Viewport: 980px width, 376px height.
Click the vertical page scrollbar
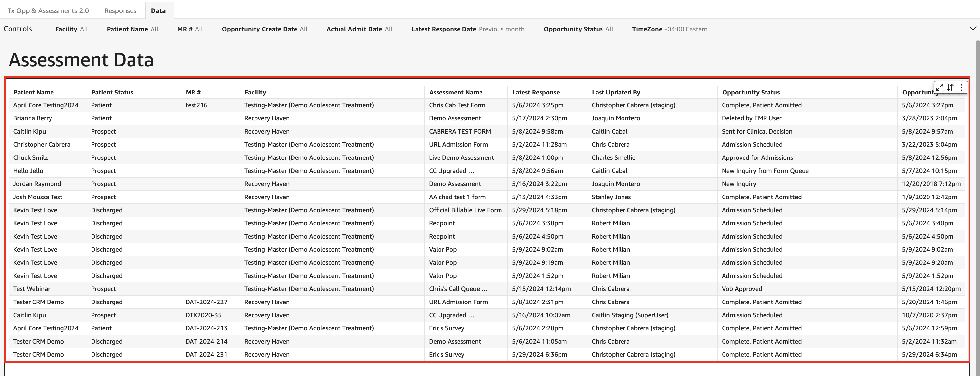click(x=977, y=190)
